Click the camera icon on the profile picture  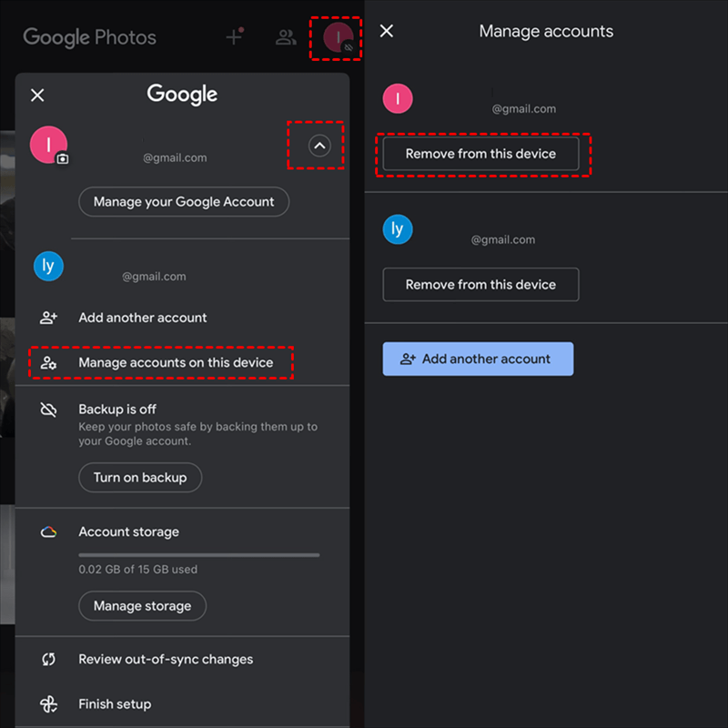pos(61,160)
